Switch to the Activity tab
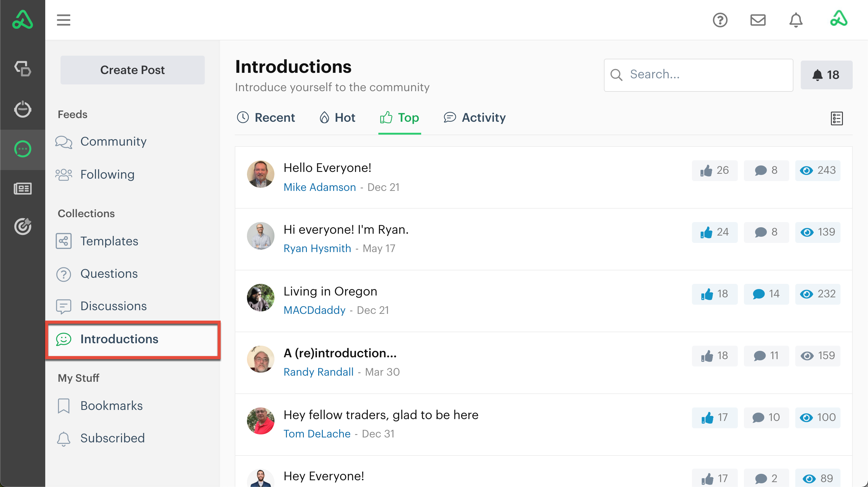This screenshot has height=487, width=868. click(x=475, y=118)
